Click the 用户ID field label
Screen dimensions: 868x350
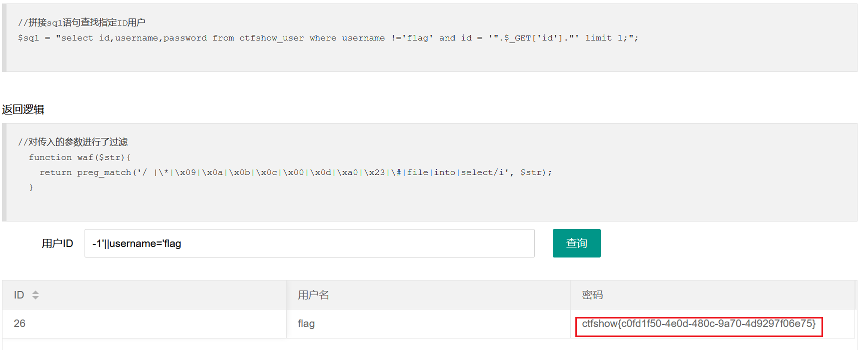tap(57, 243)
